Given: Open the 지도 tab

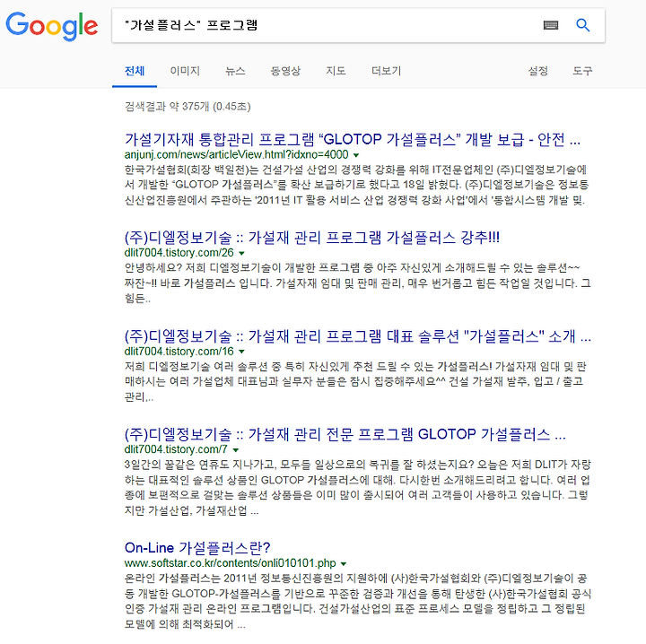Looking at the screenshot, I should (x=336, y=71).
